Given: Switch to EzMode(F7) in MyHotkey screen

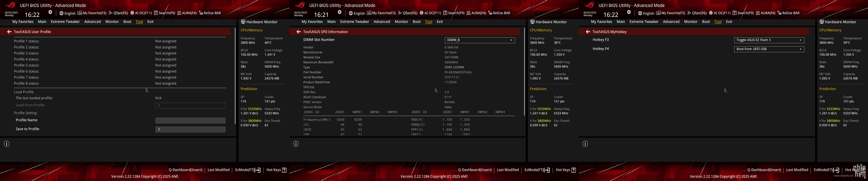Looking at the screenshot, I should point(826,170).
